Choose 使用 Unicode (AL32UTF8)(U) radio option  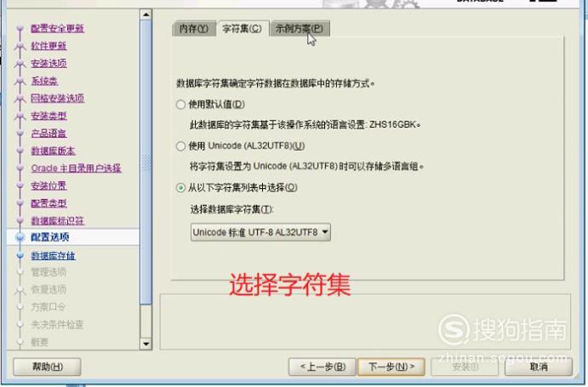(240, 145)
